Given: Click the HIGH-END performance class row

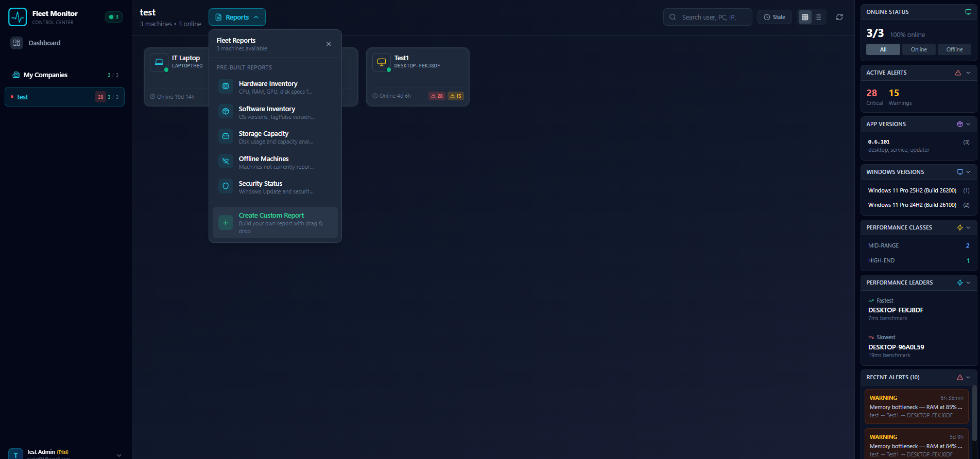Looking at the screenshot, I should [x=919, y=260].
